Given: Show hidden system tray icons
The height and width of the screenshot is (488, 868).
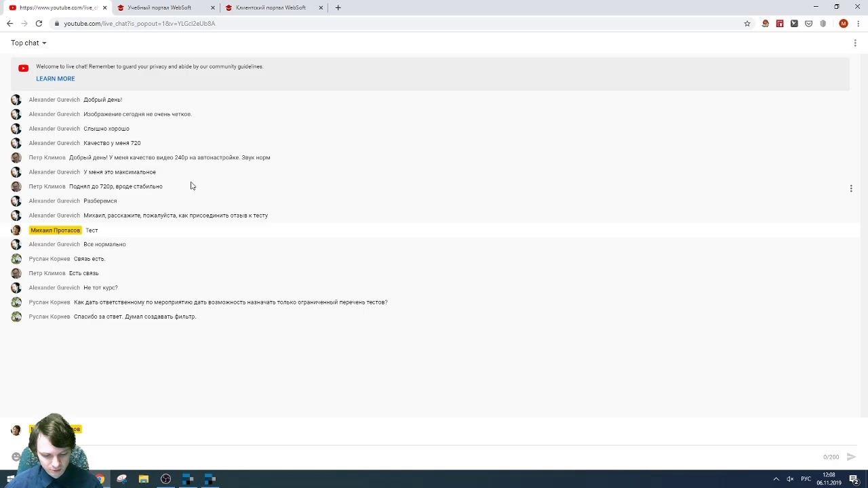Looking at the screenshot, I should point(776,479).
